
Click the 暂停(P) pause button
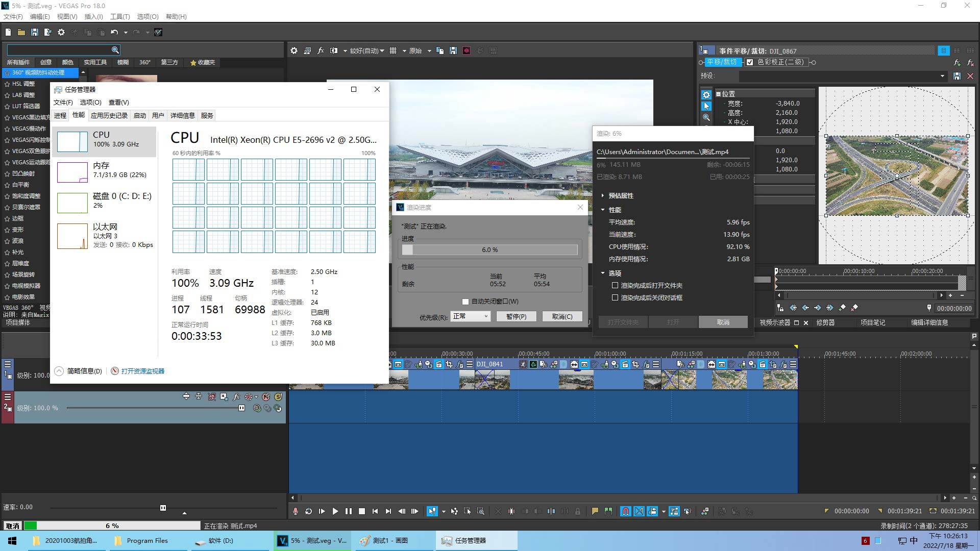tap(516, 316)
